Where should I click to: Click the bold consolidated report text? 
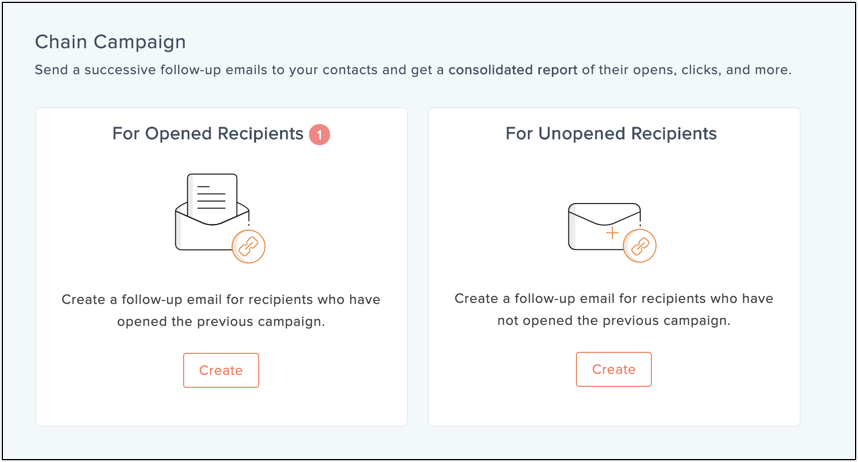coord(513,70)
